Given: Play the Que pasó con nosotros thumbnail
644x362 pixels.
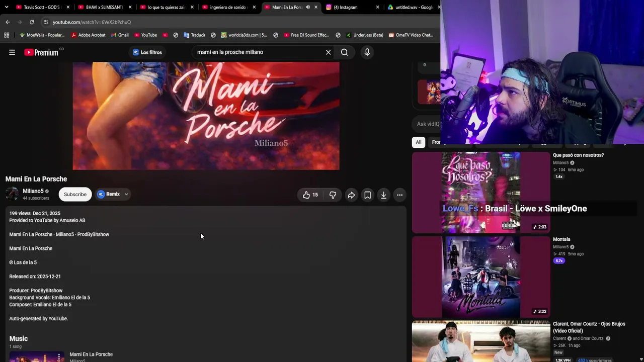Looking at the screenshot, I should pyautogui.click(x=481, y=193).
